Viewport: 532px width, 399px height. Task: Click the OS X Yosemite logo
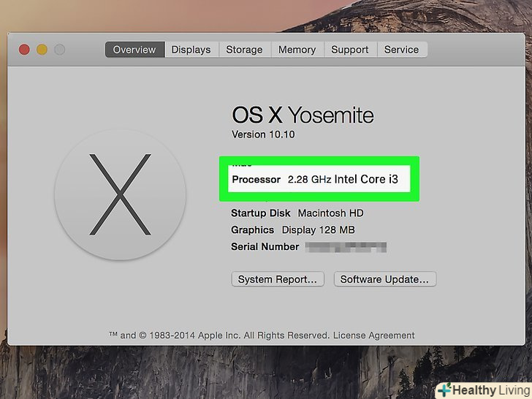pyautogui.click(x=120, y=194)
